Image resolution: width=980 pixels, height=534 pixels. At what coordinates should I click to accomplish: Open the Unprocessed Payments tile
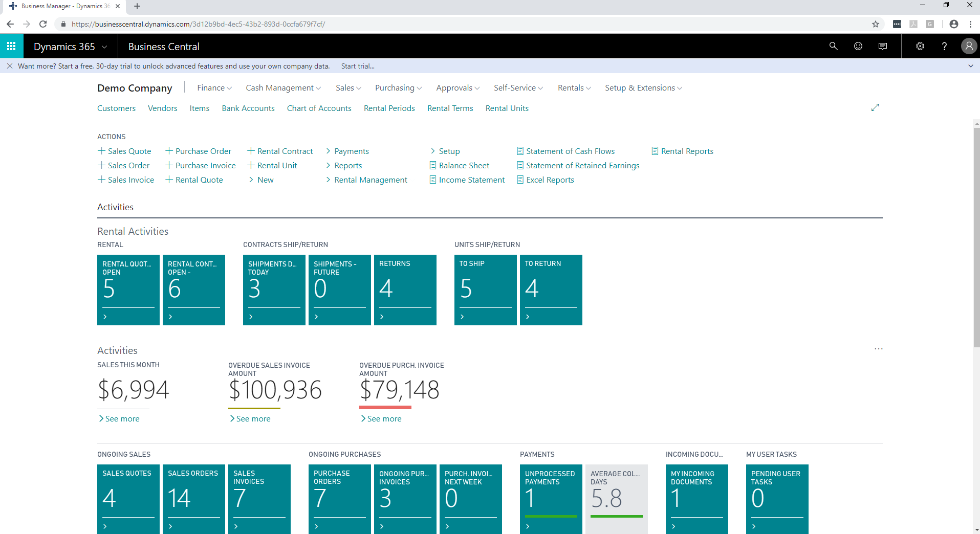tap(551, 499)
